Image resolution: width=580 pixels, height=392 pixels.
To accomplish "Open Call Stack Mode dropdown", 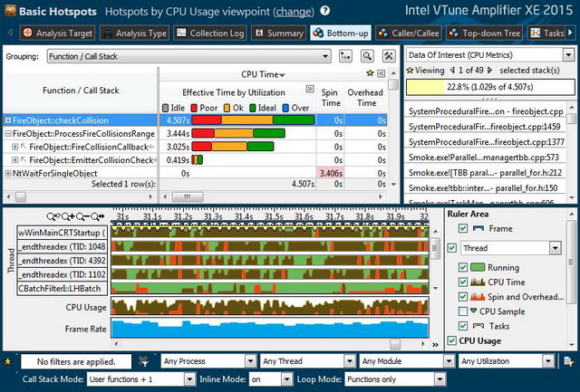I will pos(189,379).
